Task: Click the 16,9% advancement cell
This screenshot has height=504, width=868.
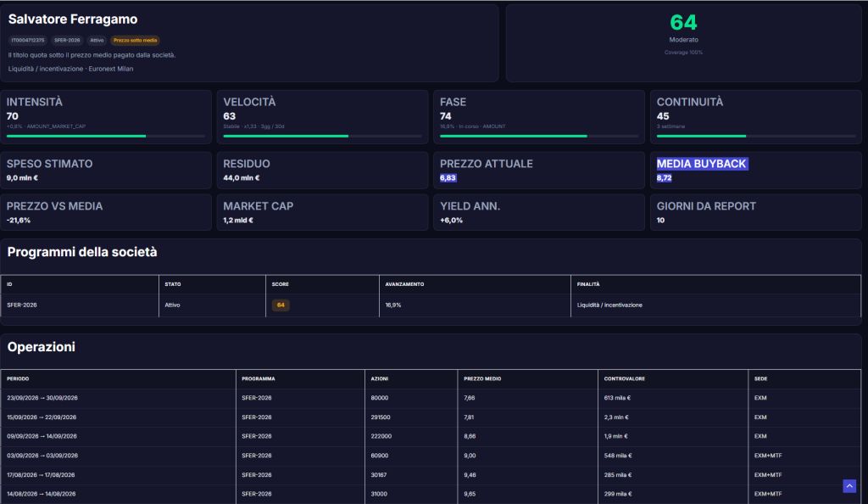Action: [393, 305]
